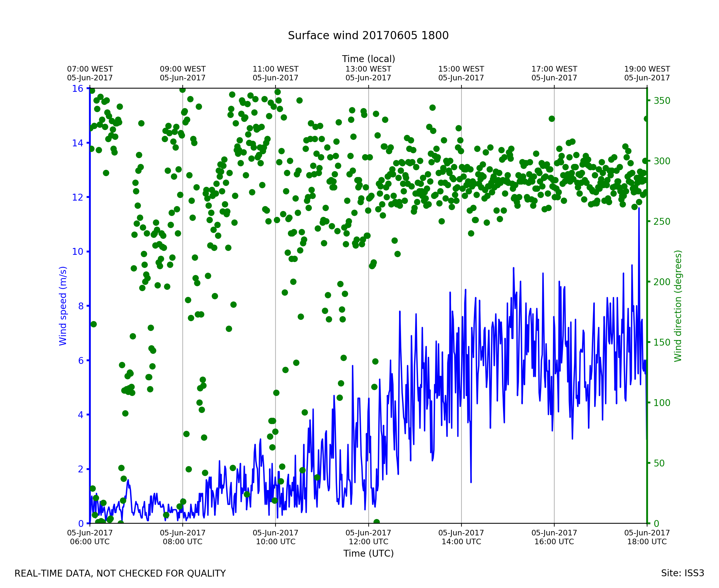Screen dimensions: 719x588
Task: Click the '13:00 WEST' top tick label
Action: [x=368, y=69]
